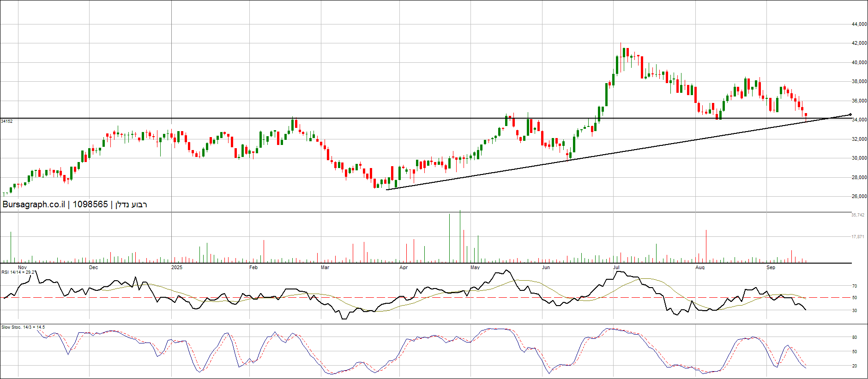Click the 2025 label on time axis

click(176, 268)
